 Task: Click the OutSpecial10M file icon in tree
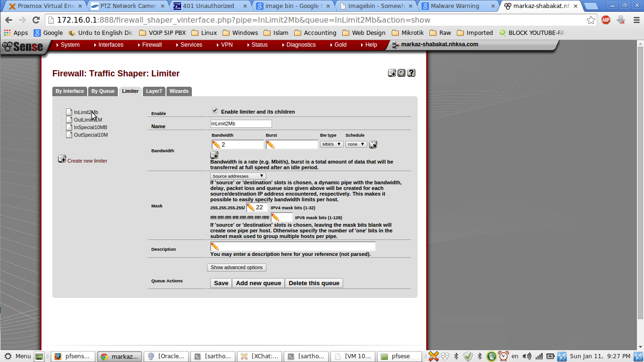(69, 135)
